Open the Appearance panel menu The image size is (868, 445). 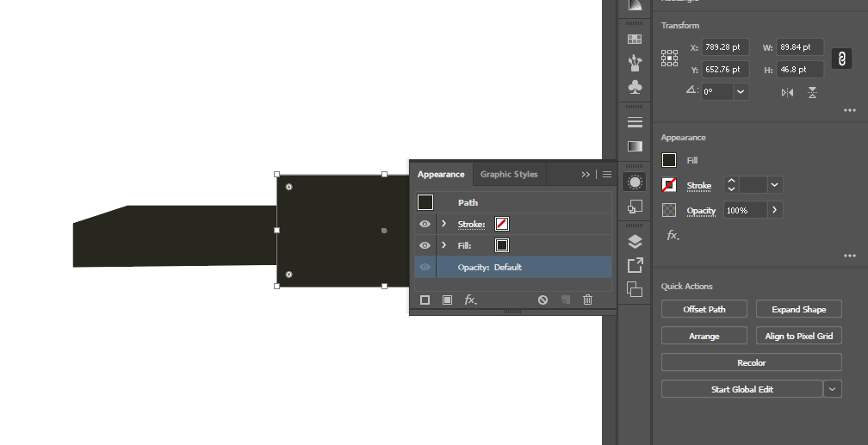(x=607, y=175)
